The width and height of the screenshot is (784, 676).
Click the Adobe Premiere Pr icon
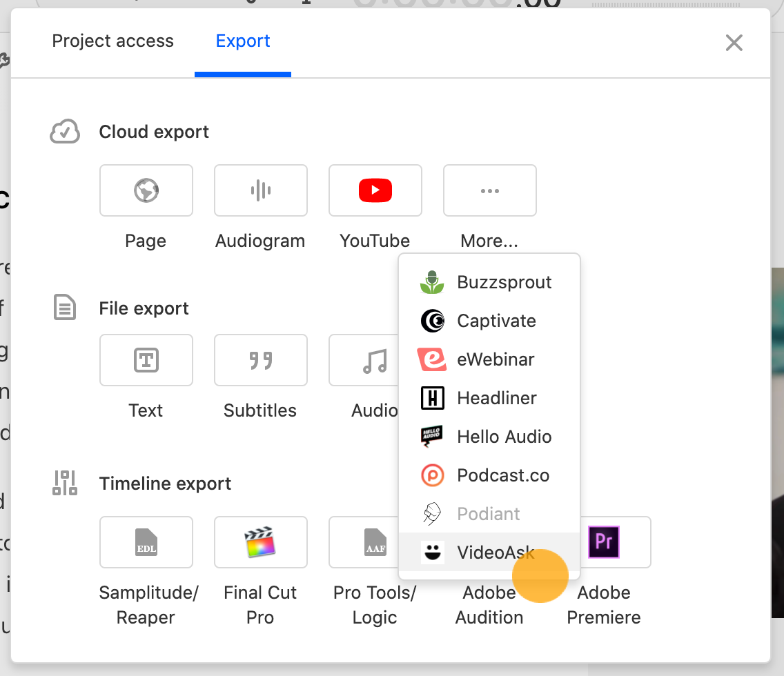[603, 541]
